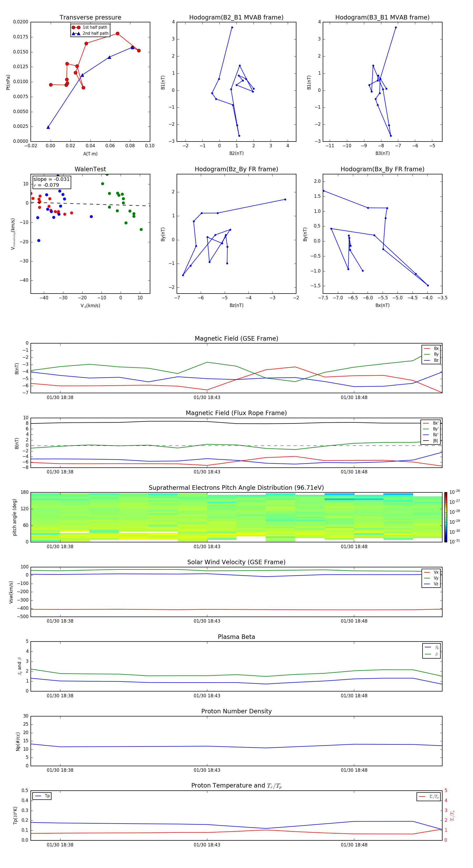The image size is (473, 868).
Task: Click the 'Hodogram(Bx_By FR frame)' title
Action: click(x=382, y=169)
